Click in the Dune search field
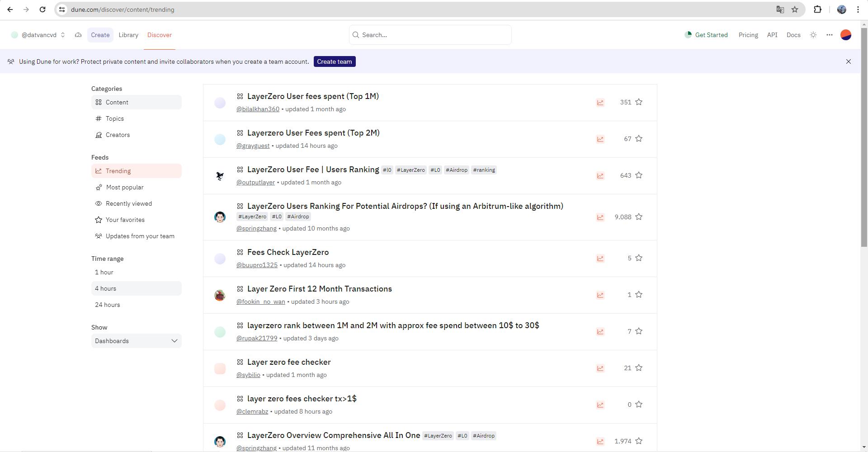The width and height of the screenshot is (868, 452). (430, 35)
